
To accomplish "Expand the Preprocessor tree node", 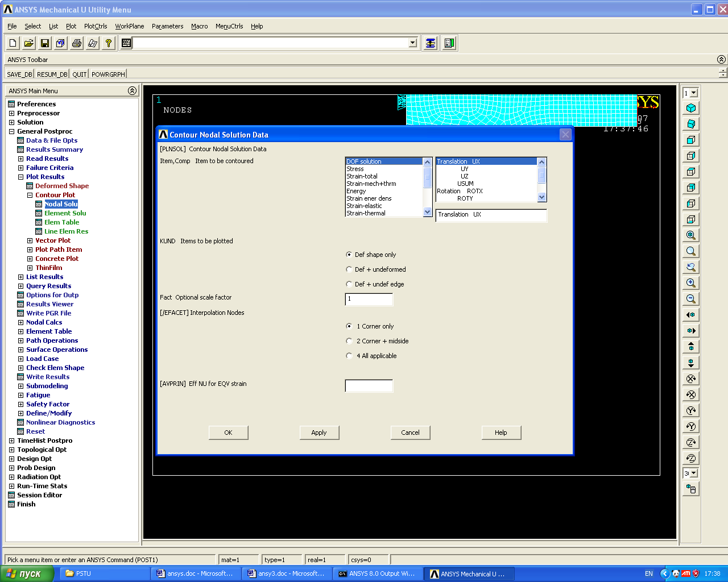I will [x=11, y=113].
